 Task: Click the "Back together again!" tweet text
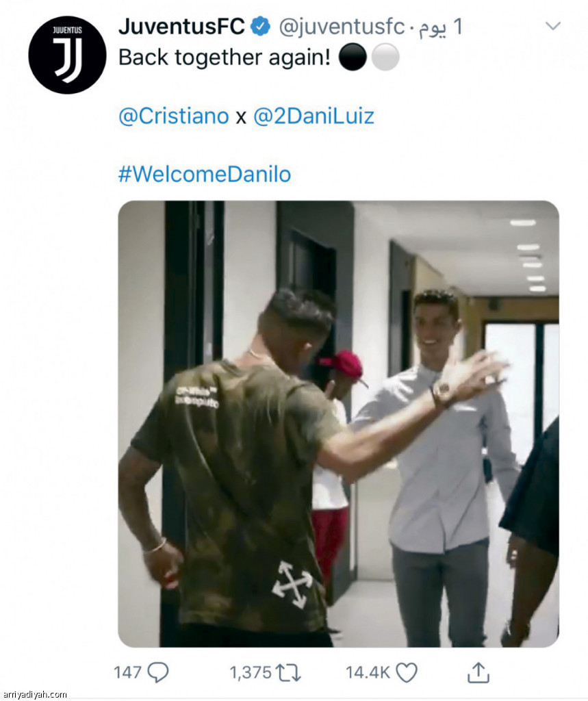pos(225,58)
